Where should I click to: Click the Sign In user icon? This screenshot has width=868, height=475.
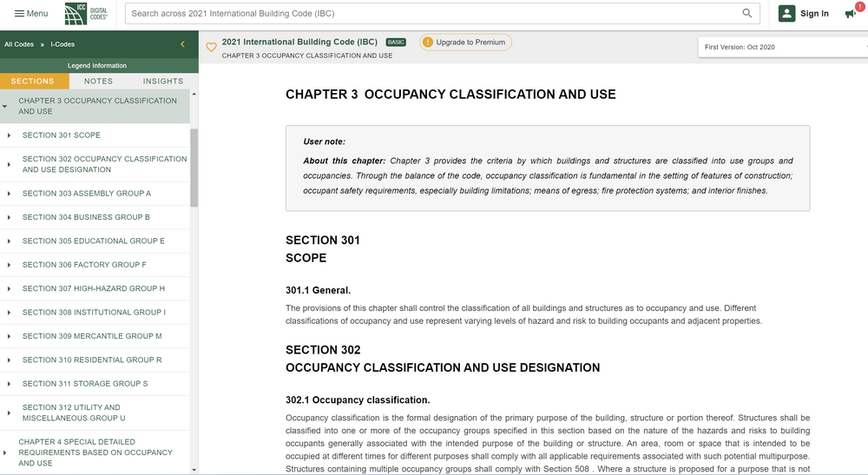786,13
